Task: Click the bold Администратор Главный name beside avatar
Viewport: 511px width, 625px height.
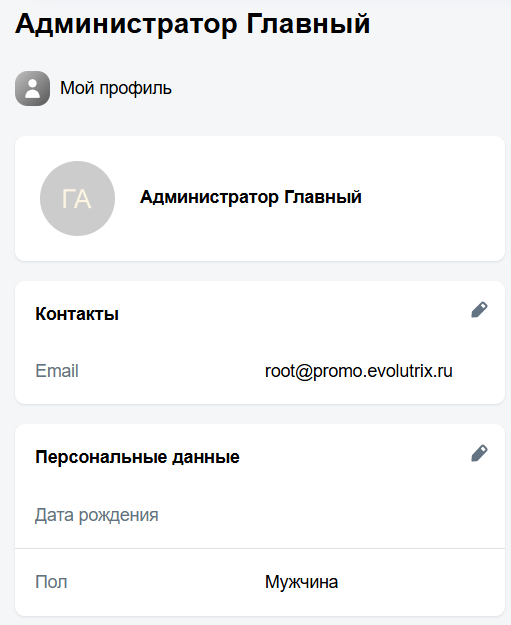Action: (251, 197)
